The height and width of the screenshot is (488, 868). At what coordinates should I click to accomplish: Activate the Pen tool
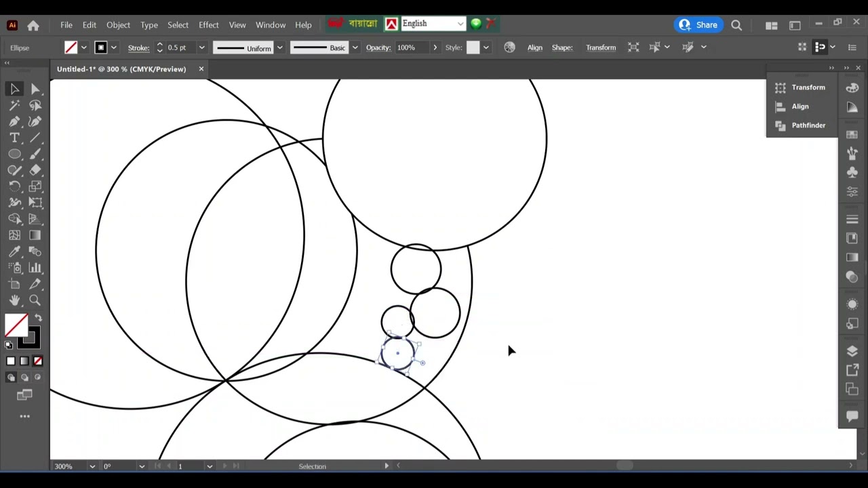[x=14, y=121]
